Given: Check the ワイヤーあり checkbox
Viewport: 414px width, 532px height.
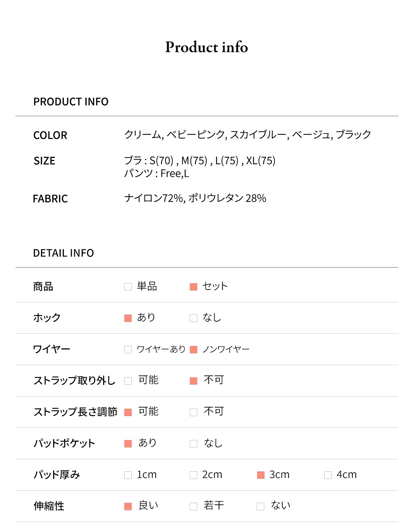Looking at the screenshot, I should coord(128,350).
